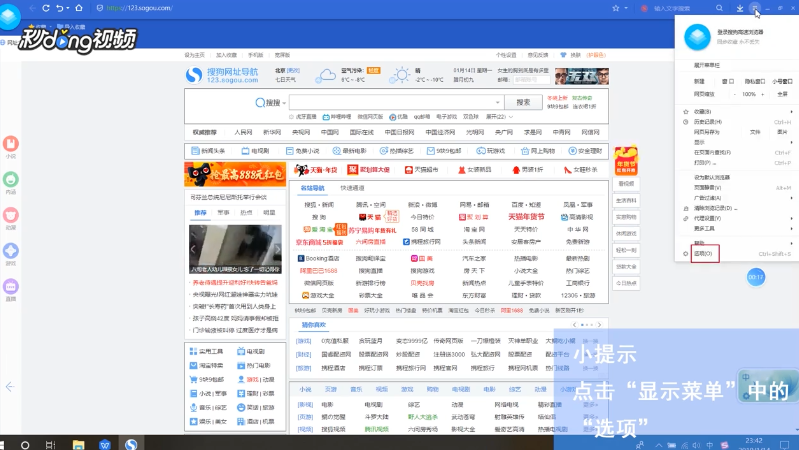
Task: Expand the 展开(22) quick links
Action: (x=499, y=117)
